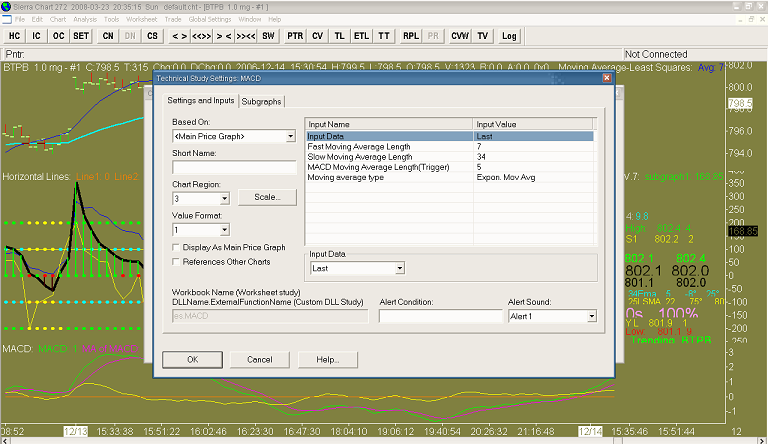Select the TL toolbar button
Screen dimensions: 768x444
[340, 36]
